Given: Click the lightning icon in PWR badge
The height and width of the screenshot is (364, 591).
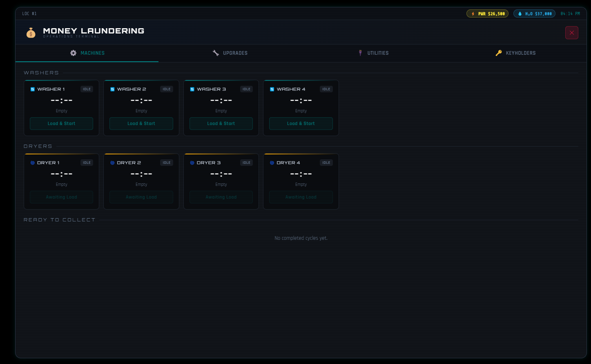Looking at the screenshot, I should 473,14.
